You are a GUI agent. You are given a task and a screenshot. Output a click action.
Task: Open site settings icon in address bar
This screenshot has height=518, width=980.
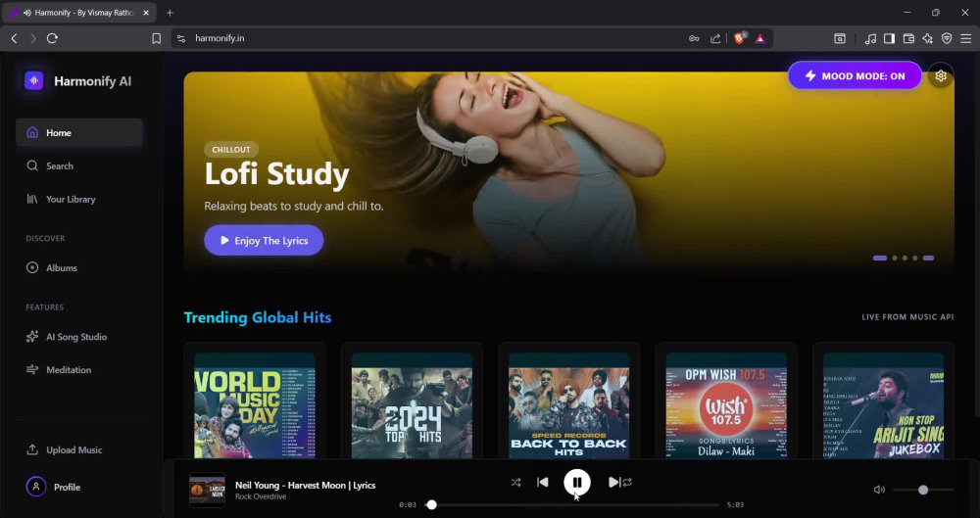click(x=181, y=38)
